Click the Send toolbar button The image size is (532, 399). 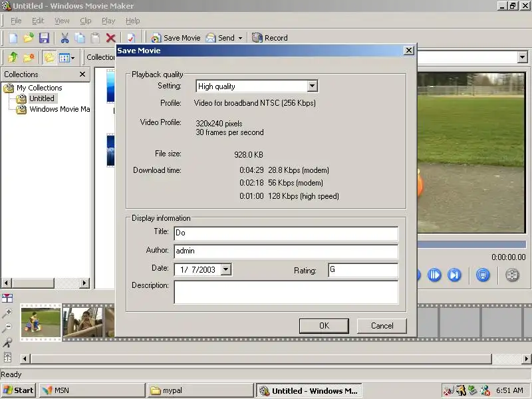[x=220, y=38]
